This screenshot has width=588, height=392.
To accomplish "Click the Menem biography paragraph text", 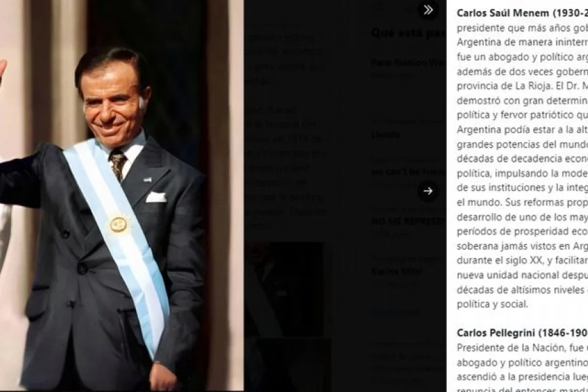I will click(522, 166).
